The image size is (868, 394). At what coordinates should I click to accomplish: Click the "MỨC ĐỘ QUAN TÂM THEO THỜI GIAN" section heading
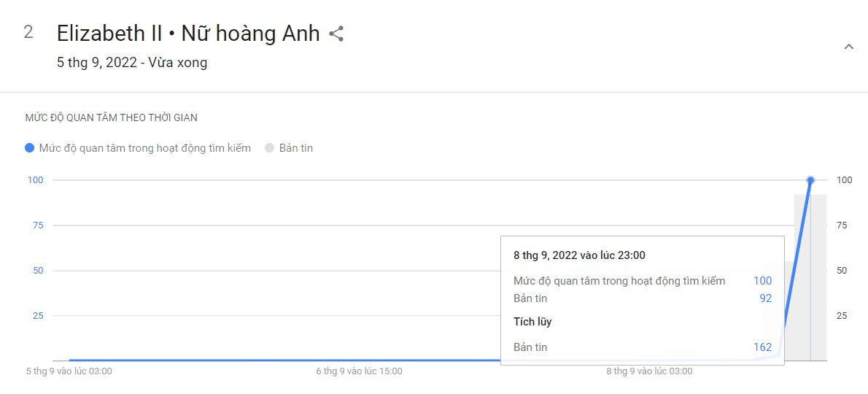pos(112,117)
